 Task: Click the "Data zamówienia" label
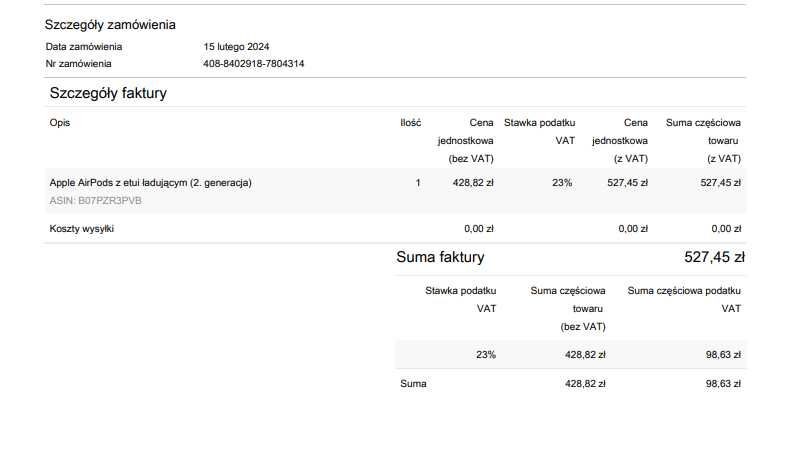coord(84,47)
